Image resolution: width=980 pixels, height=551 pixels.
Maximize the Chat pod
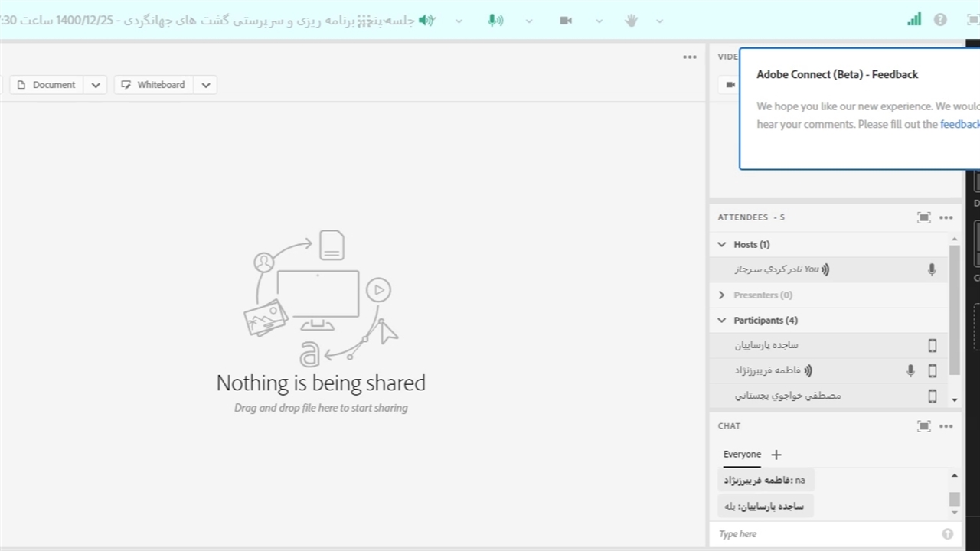924,426
